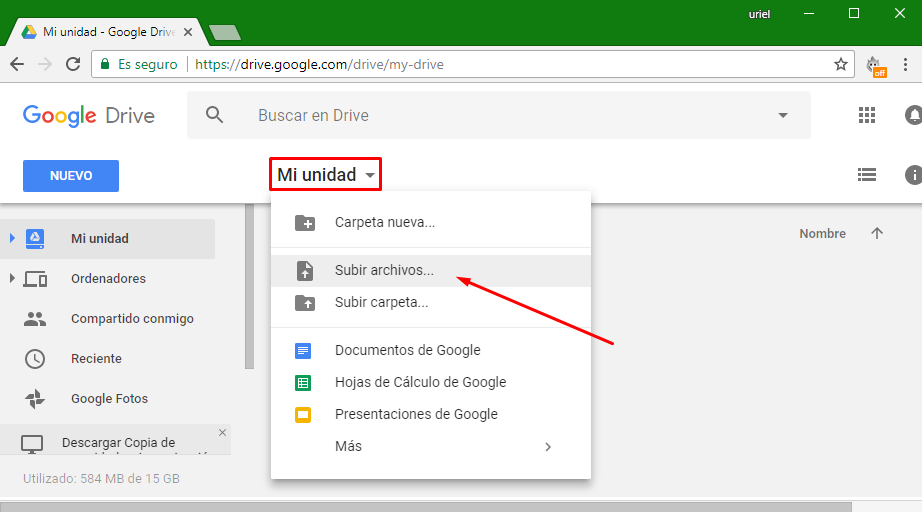Open the Mi unidad dropdown in the toolbar

[x=326, y=174]
